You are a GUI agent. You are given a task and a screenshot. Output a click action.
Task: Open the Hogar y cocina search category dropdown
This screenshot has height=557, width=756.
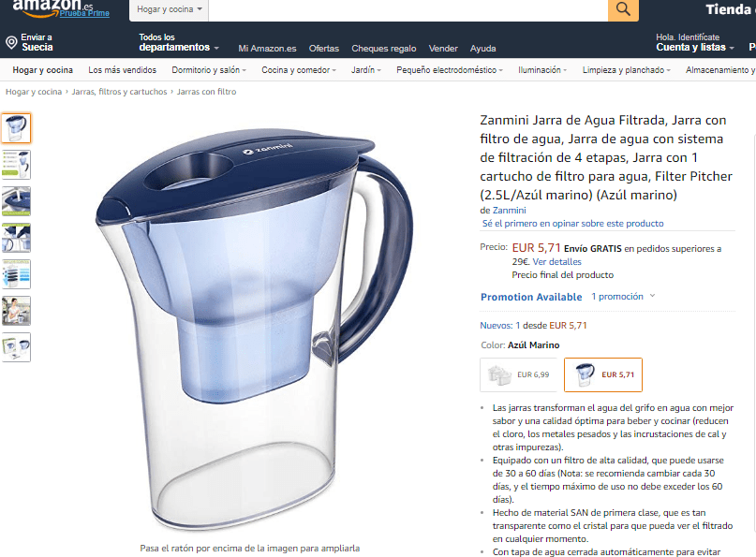pyautogui.click(x=169, y=9)
